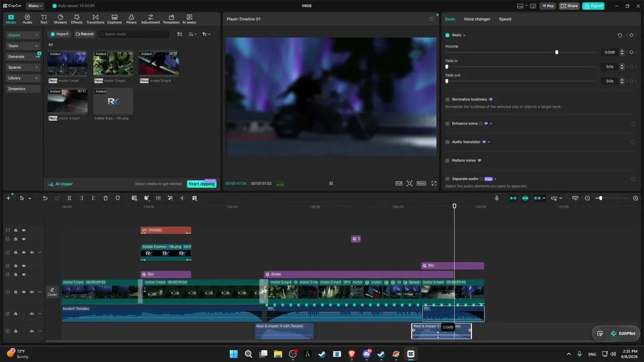Open the Filters panel
644x362 pixels.
click(x=131, y=19)
